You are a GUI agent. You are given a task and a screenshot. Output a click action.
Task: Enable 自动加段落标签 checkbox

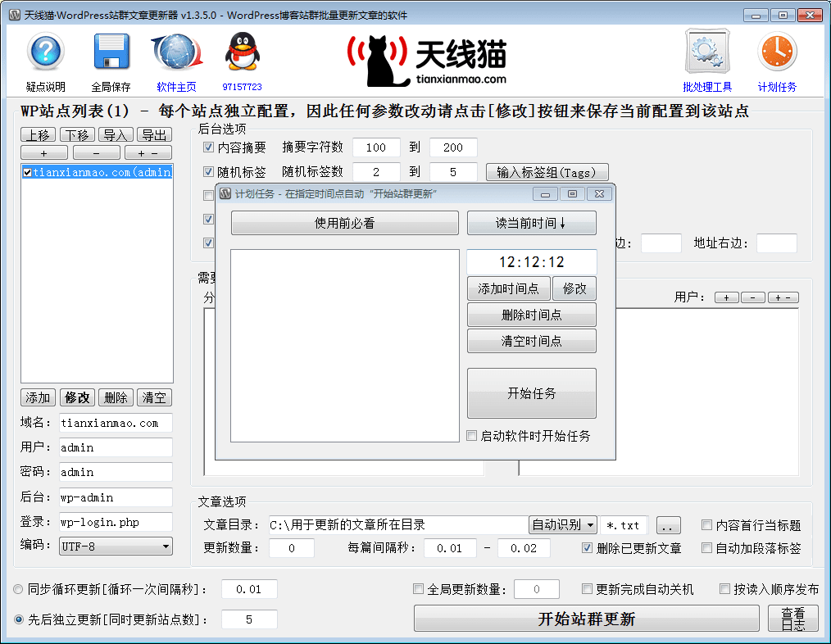[x=706, y=548]
